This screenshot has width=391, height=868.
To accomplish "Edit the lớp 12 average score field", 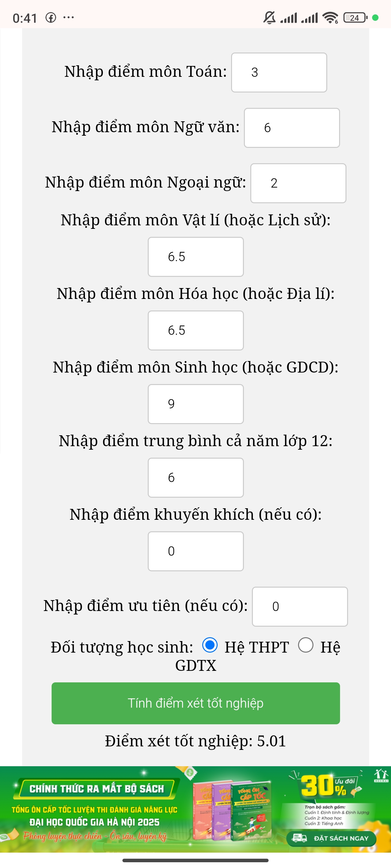I will click(196, 478).
